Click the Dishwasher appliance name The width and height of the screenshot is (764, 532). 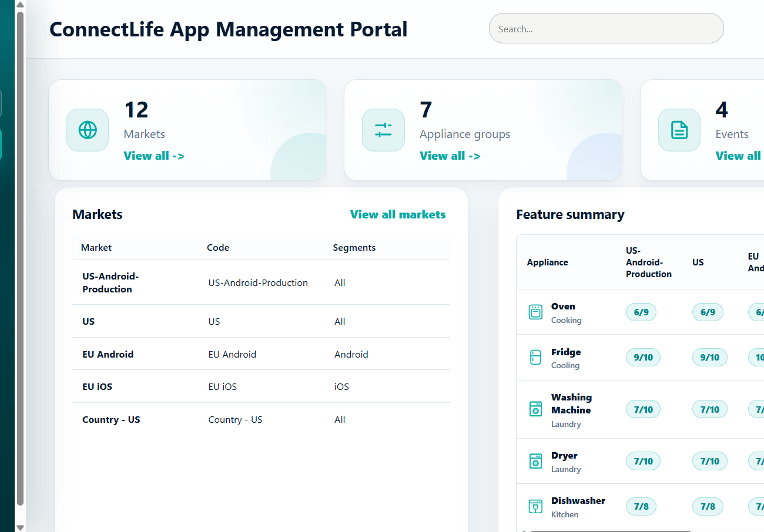(578, 500)
